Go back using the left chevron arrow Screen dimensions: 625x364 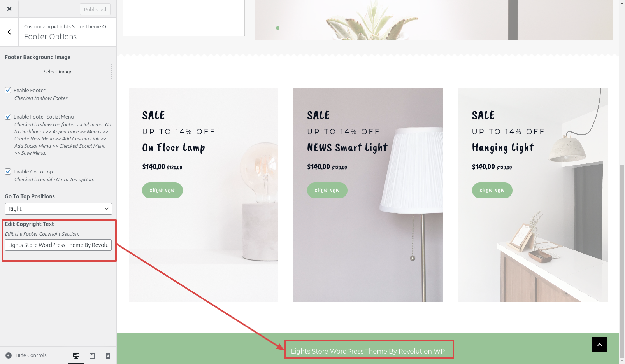pos(9,32)
